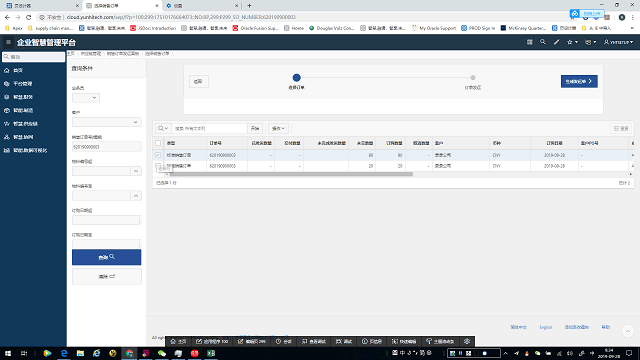This screenshot has width=640, height=360.
Task: Click the scroll-to-top round arrow button
Action: (x=628, y=331)
